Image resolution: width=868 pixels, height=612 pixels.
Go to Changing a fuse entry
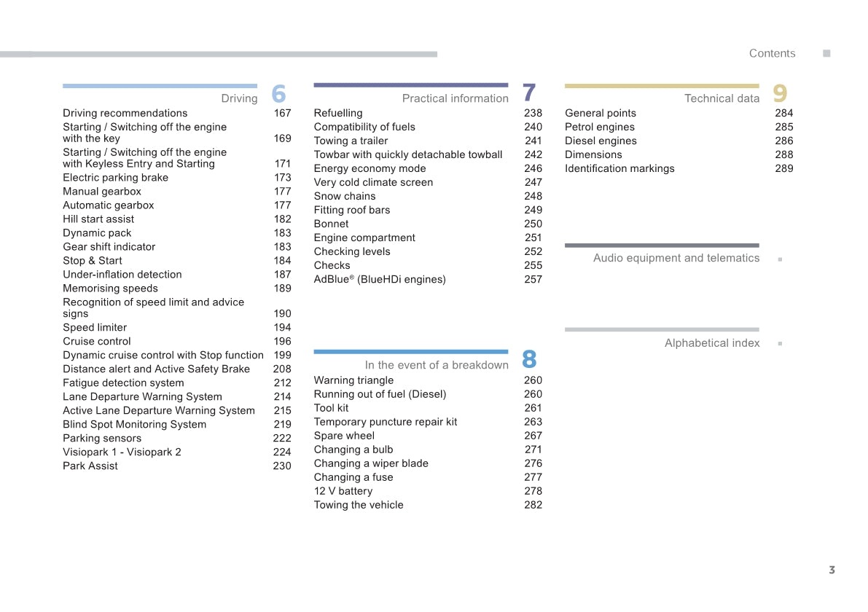[353, 477]
